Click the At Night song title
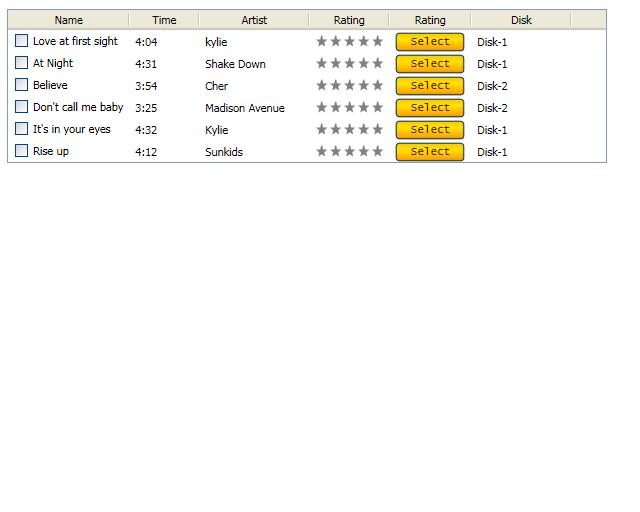Screen dimensions: 640x512 [x=53, y=64]
